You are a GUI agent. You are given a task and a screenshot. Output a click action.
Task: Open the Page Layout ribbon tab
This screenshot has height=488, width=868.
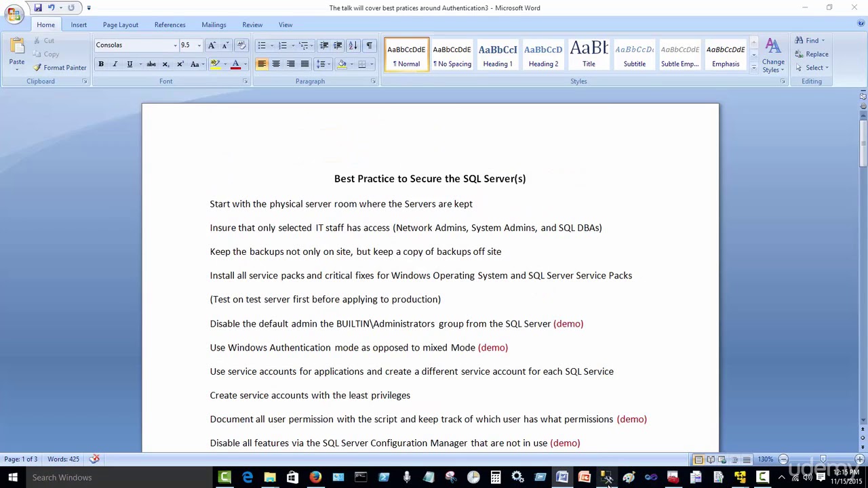pyautogui.click(x=121, y=25)
